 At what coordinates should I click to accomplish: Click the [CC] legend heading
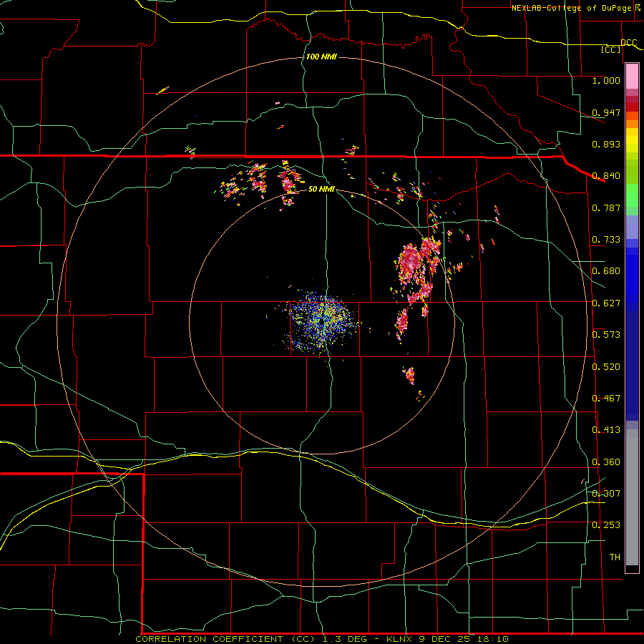tap(610, 49)
